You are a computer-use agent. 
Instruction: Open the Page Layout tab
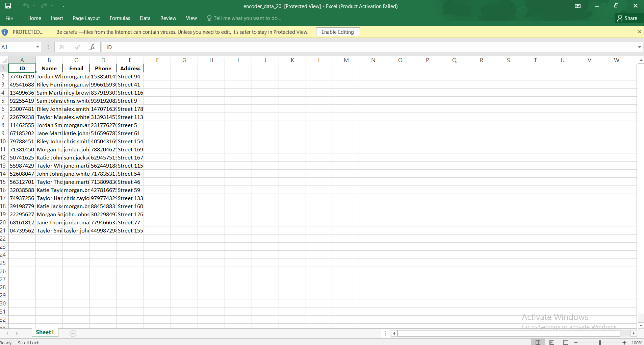(x=86, y=18)
